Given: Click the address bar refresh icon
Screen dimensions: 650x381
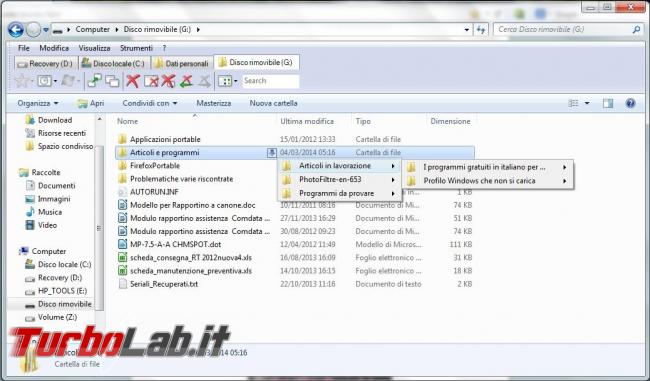Looking at the screenshot, I should point(481,29).
